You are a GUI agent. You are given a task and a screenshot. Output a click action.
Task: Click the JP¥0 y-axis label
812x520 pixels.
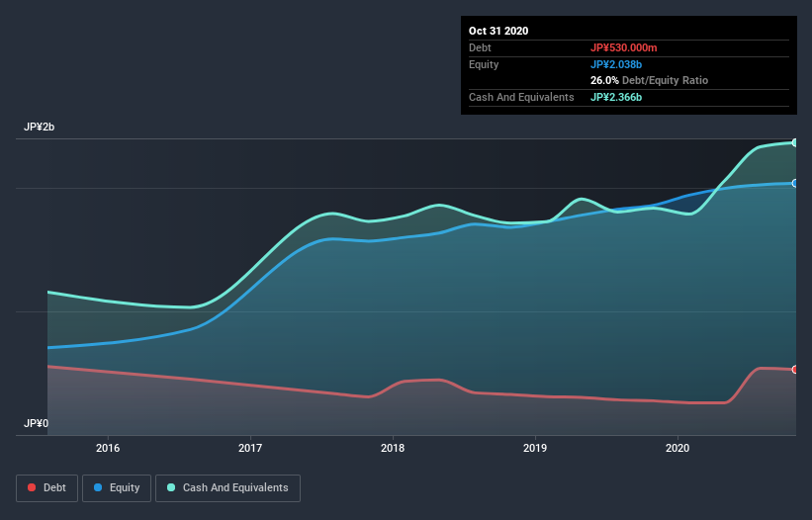point(36,423)
